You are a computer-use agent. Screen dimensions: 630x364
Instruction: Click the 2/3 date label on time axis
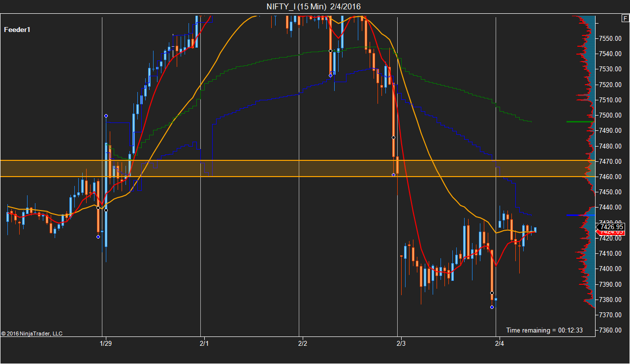(x=401, y=343)
